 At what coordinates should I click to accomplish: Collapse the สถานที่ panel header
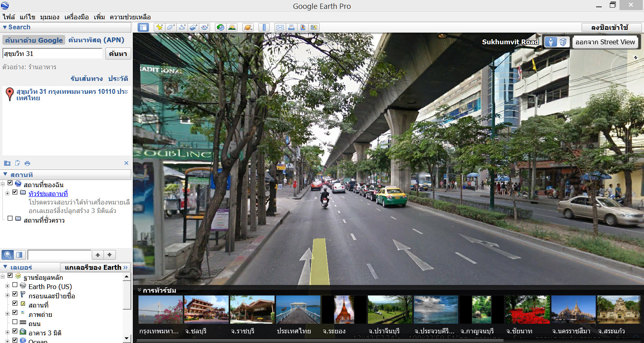[x=5, y=174]
